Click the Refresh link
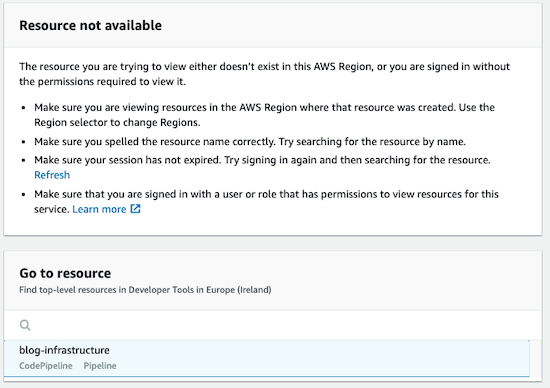 click(x=52, y=175)
